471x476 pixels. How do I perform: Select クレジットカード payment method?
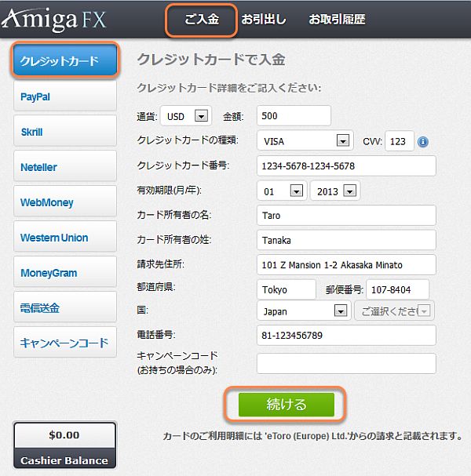click(64, 60)
